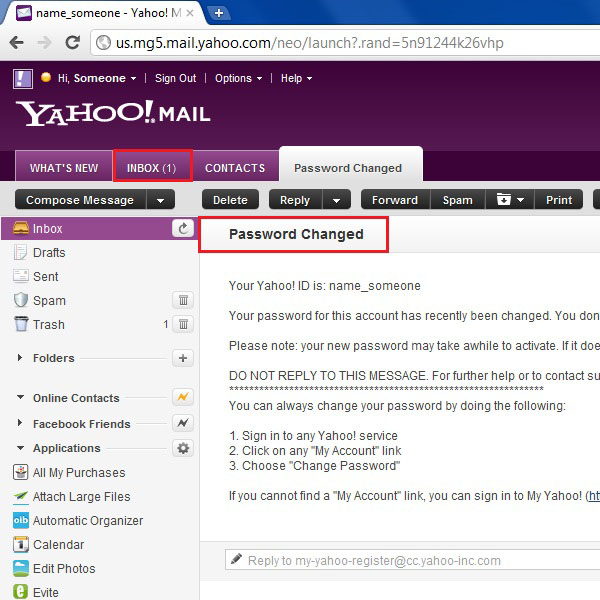Open the Options dropdown menu

point(238,78)
